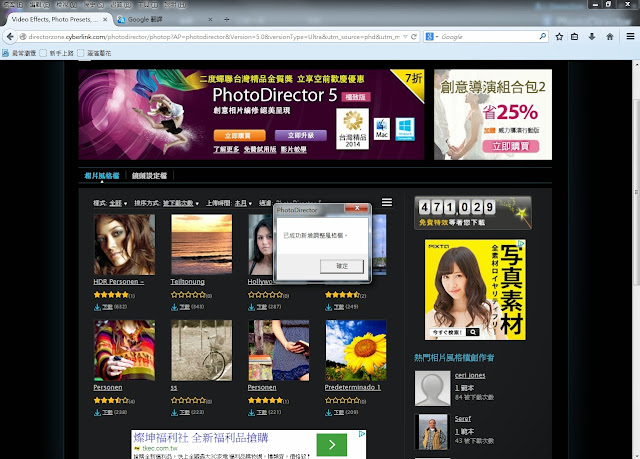Open the ss bicycle thumbnail

[202, 350]
